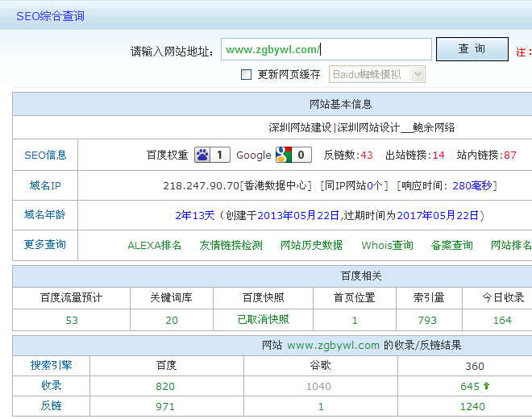This screenshot has height=419, width=532.
Task: Focus the website address input field
Action: coord(326,49)
